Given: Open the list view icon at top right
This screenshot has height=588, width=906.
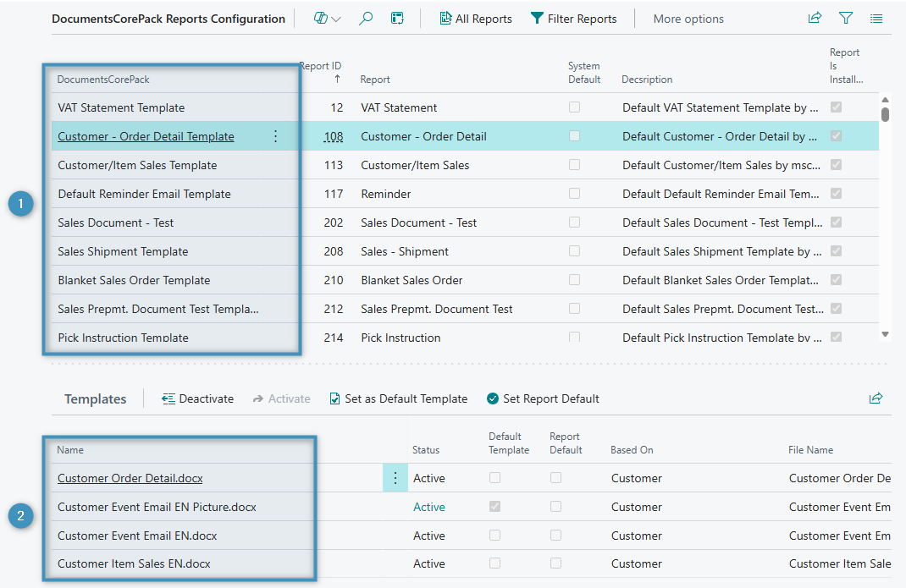Looking at the screenshot, I should coord(876,19).
